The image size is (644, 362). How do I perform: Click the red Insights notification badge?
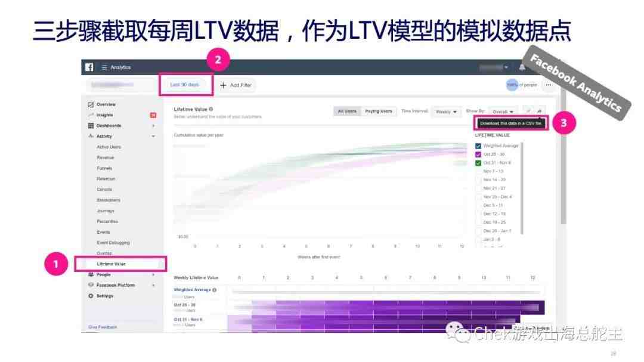pyautogui.click(x=153, y=115)
